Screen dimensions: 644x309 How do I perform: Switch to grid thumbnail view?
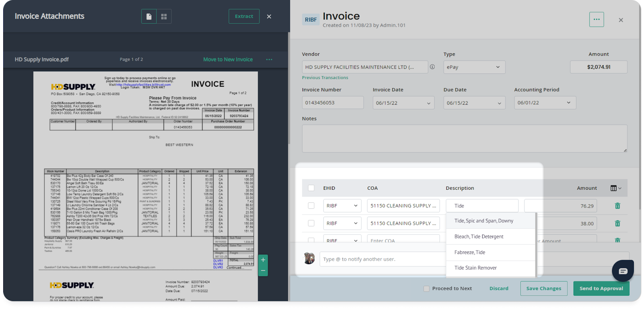pyautogui.click(x=164, y=17)
